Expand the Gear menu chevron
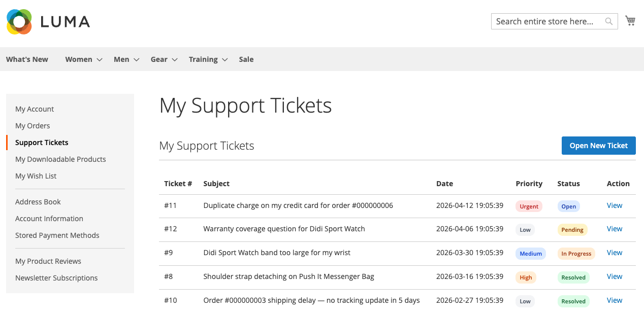The image size is (644, 315). click(174, 60)
